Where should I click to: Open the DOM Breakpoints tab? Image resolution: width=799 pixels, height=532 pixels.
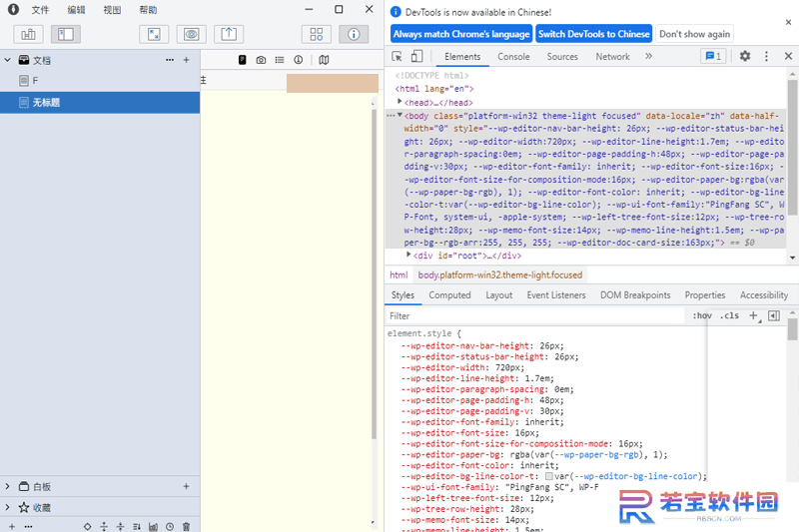635,295
